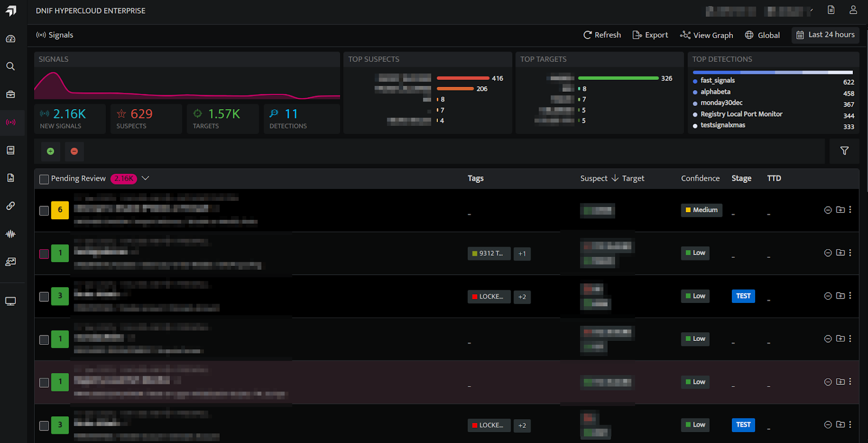Click the DNIF logo in the sidebar
868x443 pixels.
pyautogui.click(x=11, y=11)
